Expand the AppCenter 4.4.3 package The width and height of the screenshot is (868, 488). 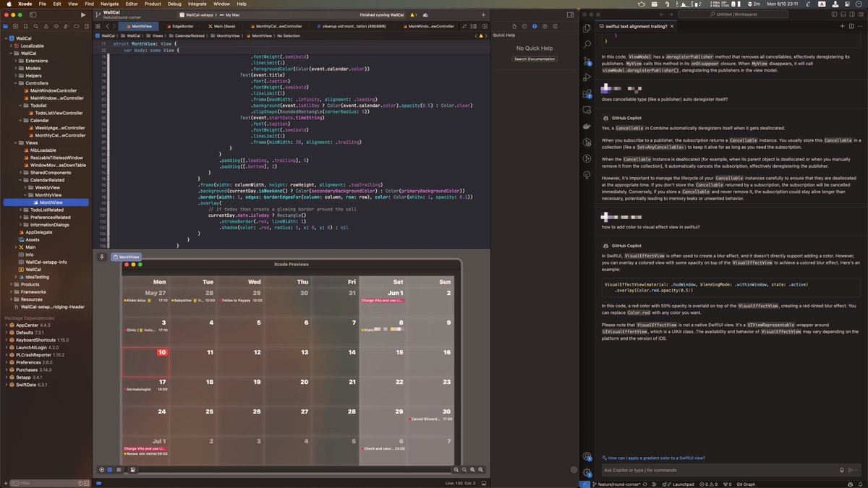[x=7, y=325]
